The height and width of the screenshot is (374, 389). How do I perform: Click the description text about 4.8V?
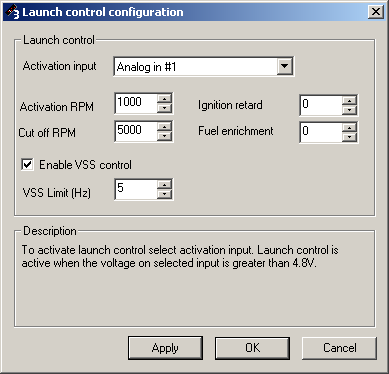click(180, 256)
